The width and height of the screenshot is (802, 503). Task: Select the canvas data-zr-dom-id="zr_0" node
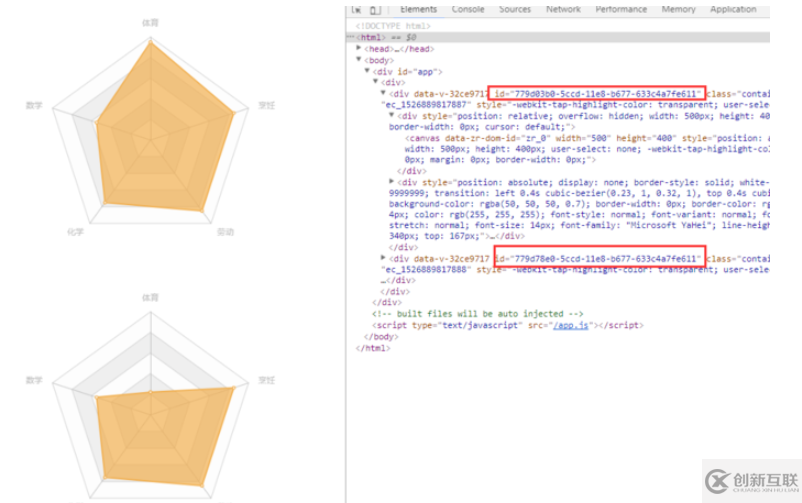tap(587, 149)
